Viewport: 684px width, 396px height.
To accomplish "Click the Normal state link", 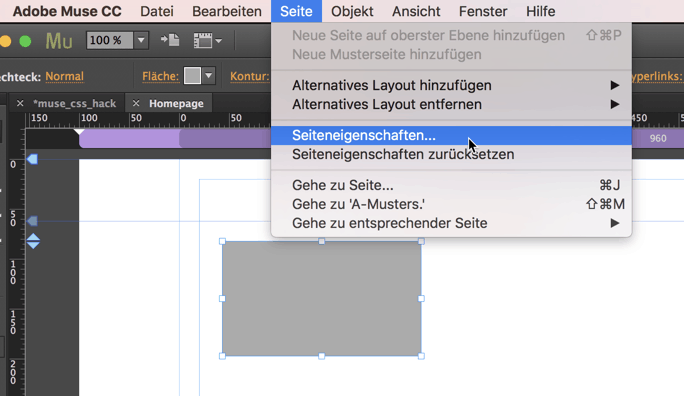I will [x=65, y=76].
